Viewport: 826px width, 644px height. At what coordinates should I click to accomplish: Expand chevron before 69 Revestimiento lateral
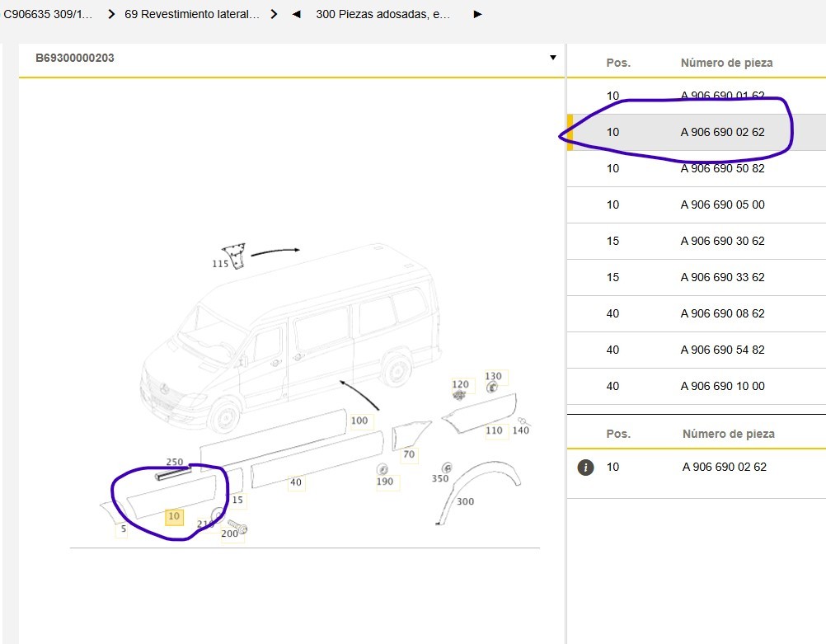111,14
